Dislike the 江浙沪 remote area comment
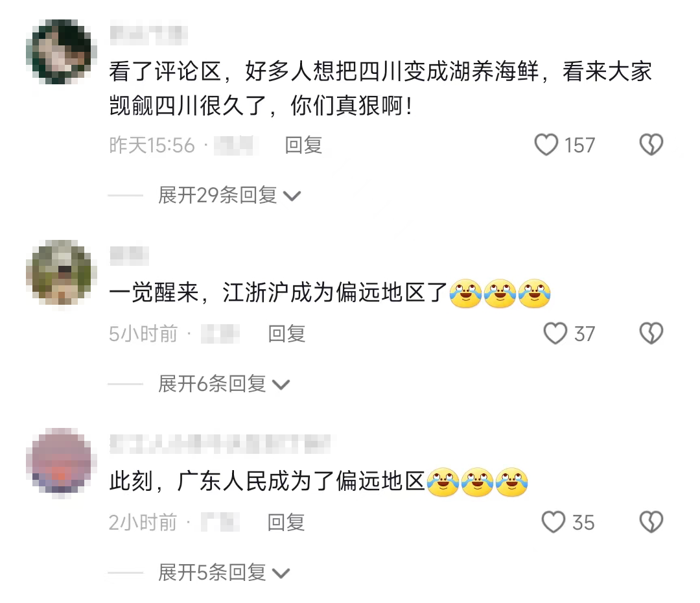Viewport: 700px width, 603px height. (x=651, y=333)
